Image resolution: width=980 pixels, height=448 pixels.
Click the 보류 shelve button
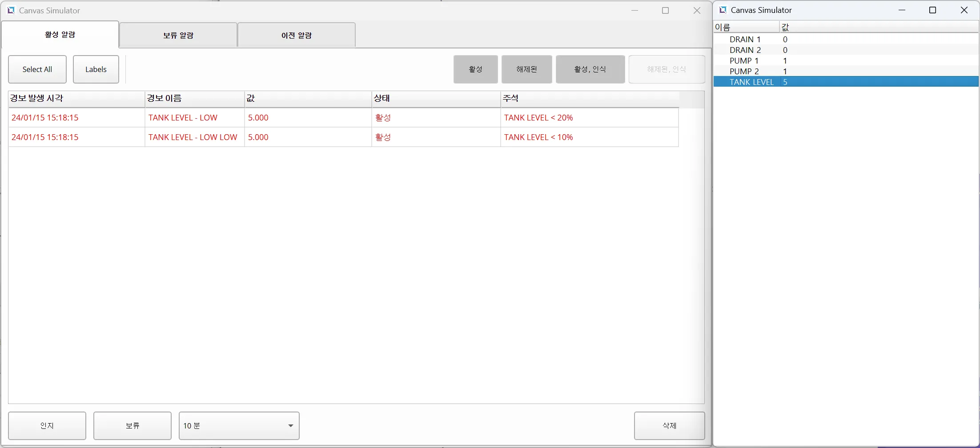(133, 426)
